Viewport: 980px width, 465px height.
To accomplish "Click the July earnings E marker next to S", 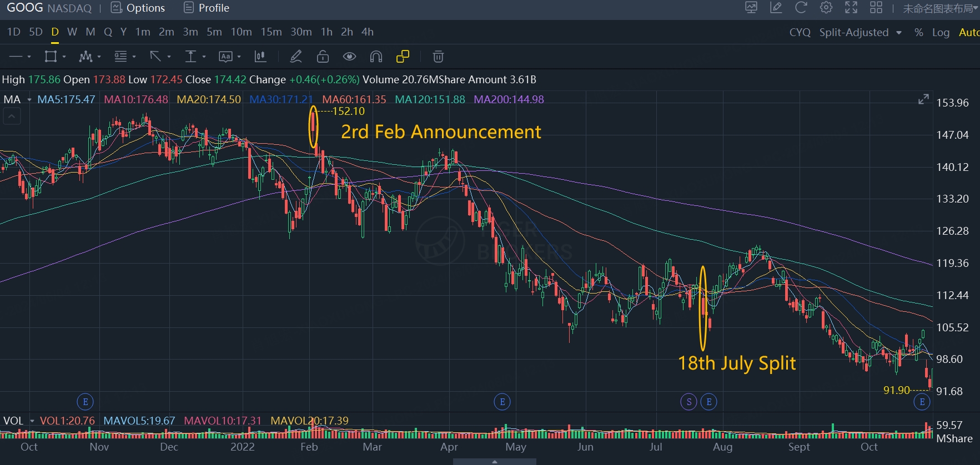I will pos(708,402).
